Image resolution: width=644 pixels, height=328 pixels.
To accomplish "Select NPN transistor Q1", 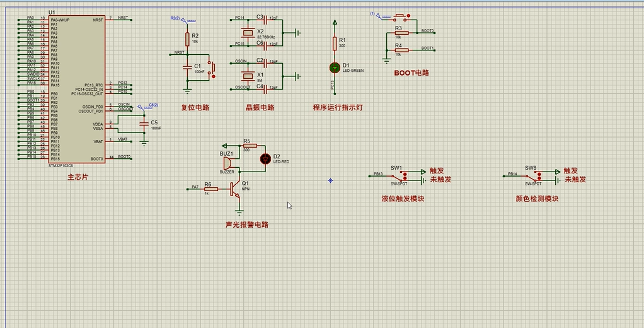I will pyautogui.click(x=235, y=189).
